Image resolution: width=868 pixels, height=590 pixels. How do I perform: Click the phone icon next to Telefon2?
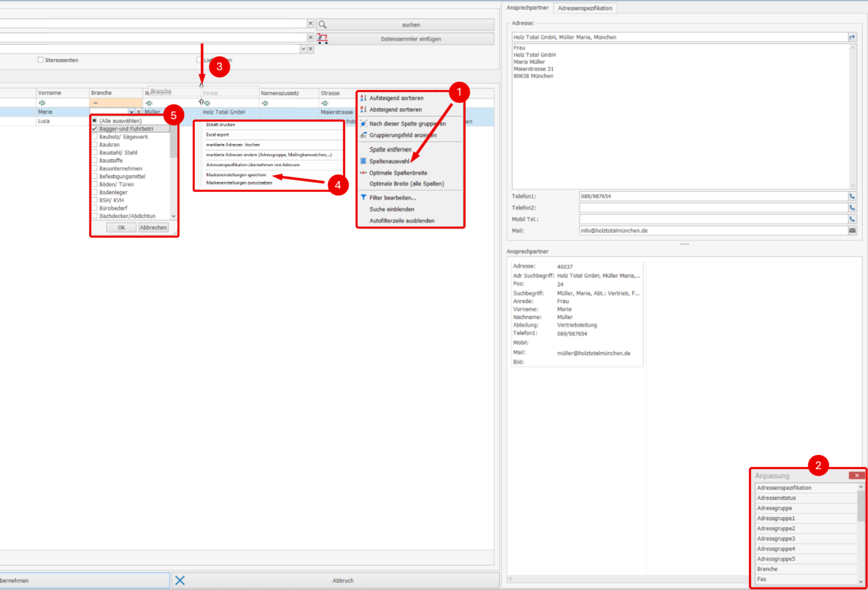click(x=852, y=208)
